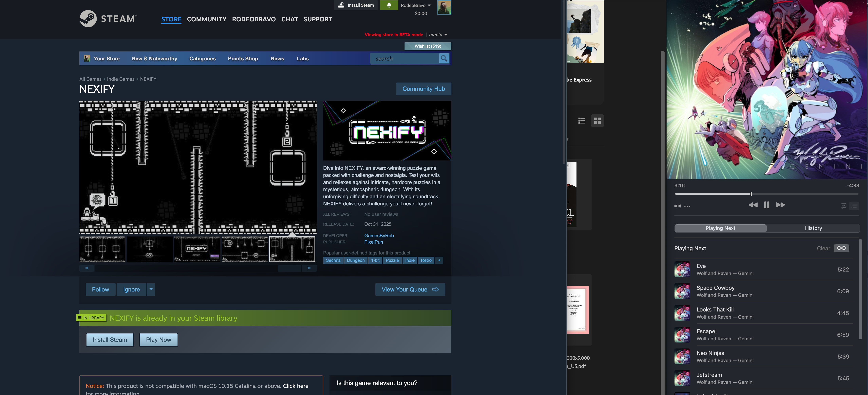Viewport: 868px width, 395px height.
Task: Show lyrics with the speech bubble icon
Action: coord(843,206)
